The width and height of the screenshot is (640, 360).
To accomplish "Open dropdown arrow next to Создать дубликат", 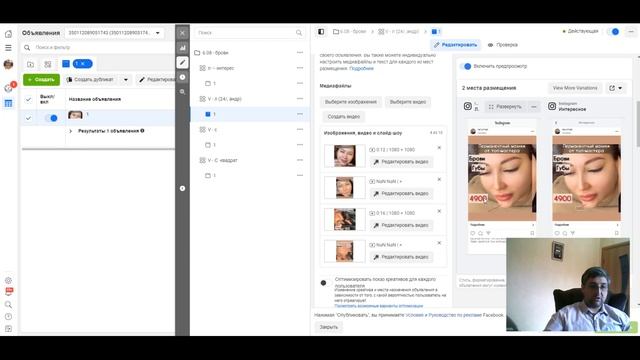I will pos(126,80).
